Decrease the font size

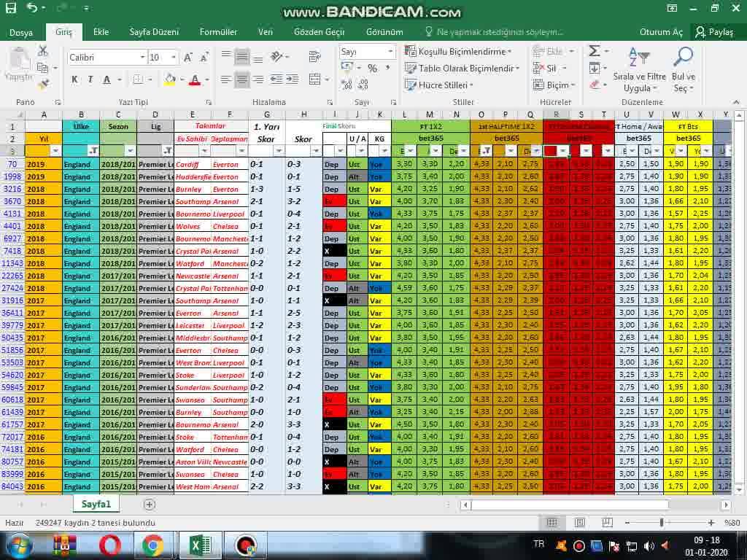[204, 58]
